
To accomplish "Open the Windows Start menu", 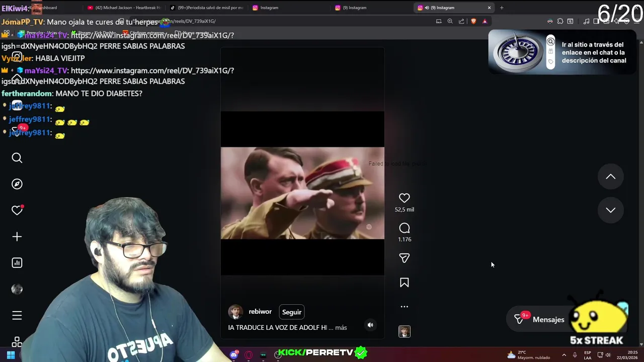I will click(x=10, y=355).
